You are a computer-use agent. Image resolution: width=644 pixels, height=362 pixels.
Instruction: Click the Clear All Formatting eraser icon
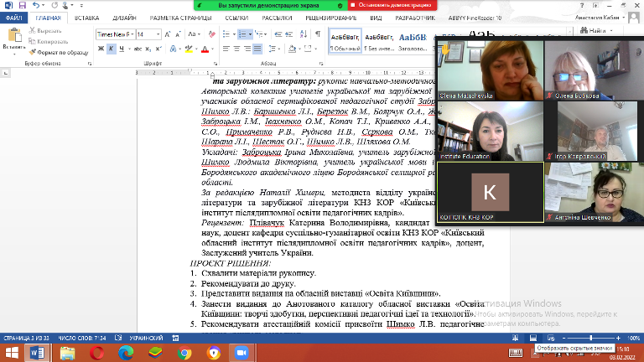coord(212,34)
